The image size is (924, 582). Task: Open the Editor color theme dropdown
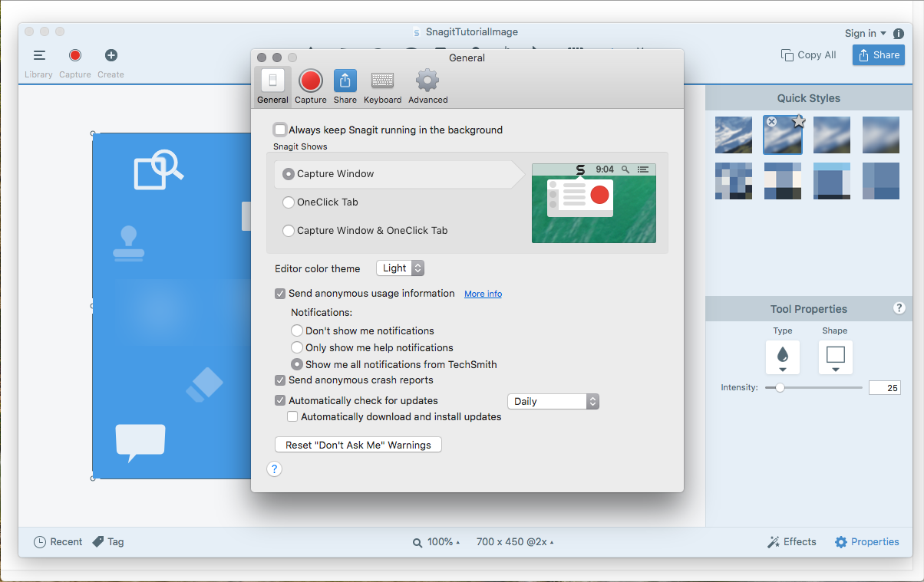[x=400, y=268]
